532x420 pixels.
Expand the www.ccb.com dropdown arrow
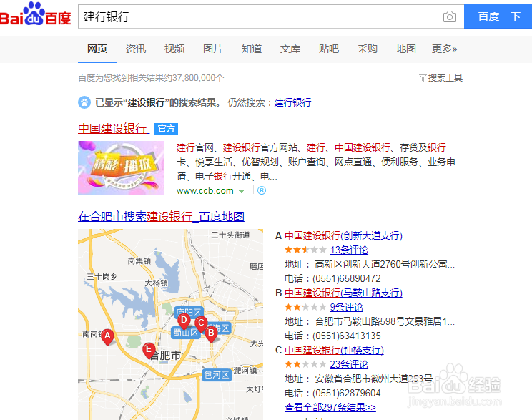pos(241,192)
